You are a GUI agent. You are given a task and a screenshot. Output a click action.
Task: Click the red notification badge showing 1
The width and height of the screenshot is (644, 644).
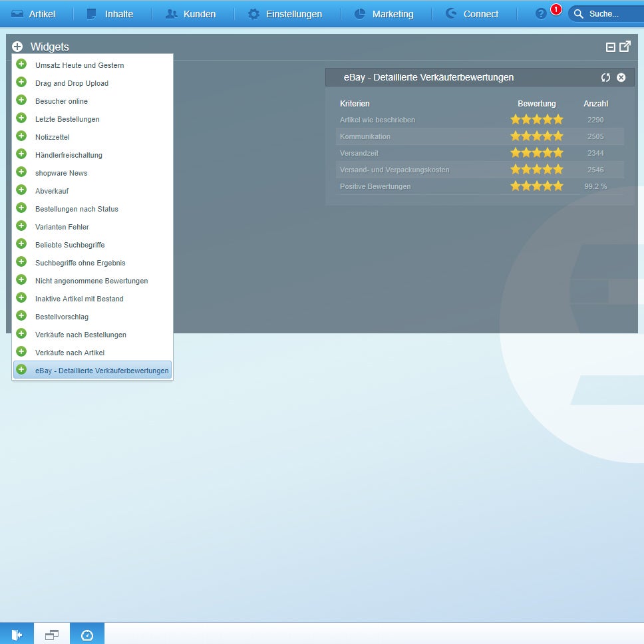tap(556, 9)
